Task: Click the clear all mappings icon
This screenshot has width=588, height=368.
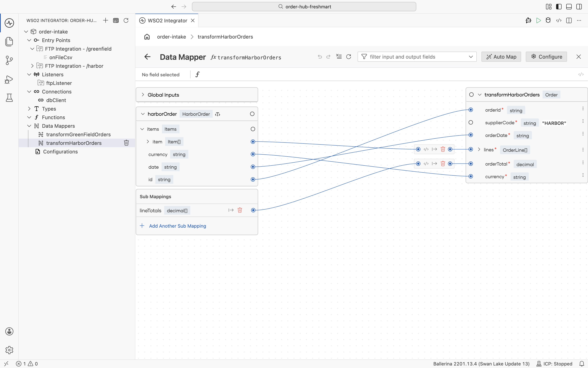Action: (339, 57)
